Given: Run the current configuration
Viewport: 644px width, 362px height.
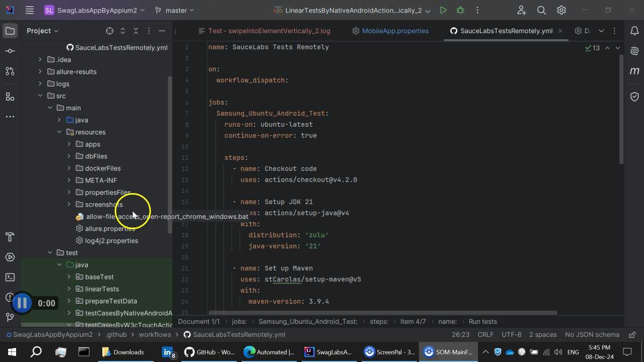Looking at the screenshot, I should point(443,10).
